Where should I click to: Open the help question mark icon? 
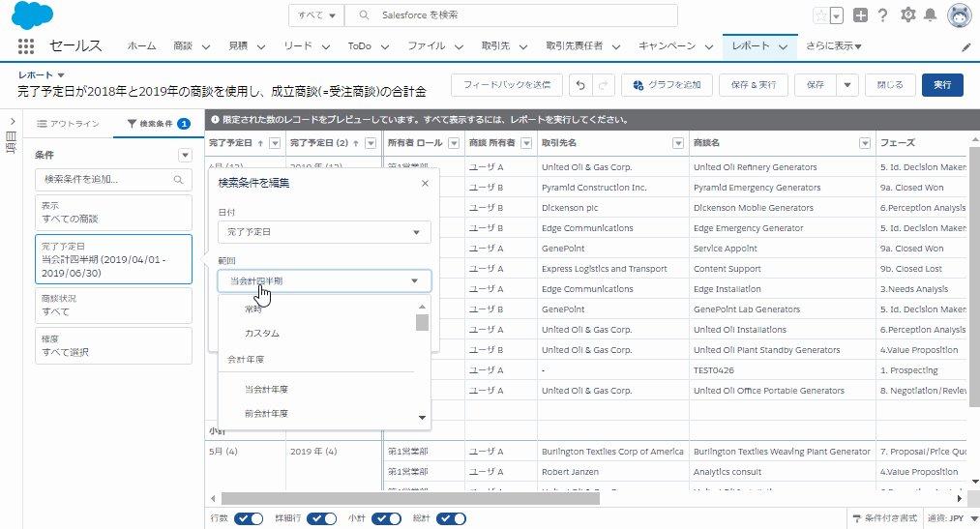click(882, 15)
